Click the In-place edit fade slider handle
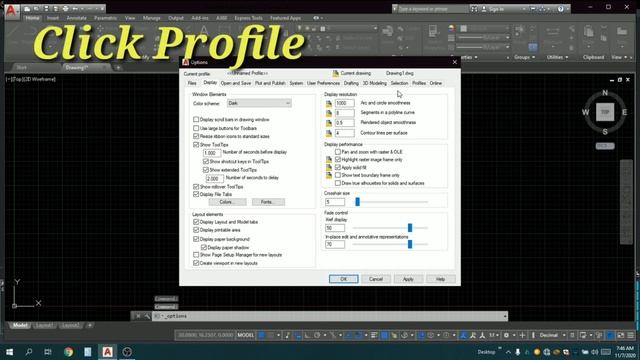The image size is (640, 360). point(410,244)
